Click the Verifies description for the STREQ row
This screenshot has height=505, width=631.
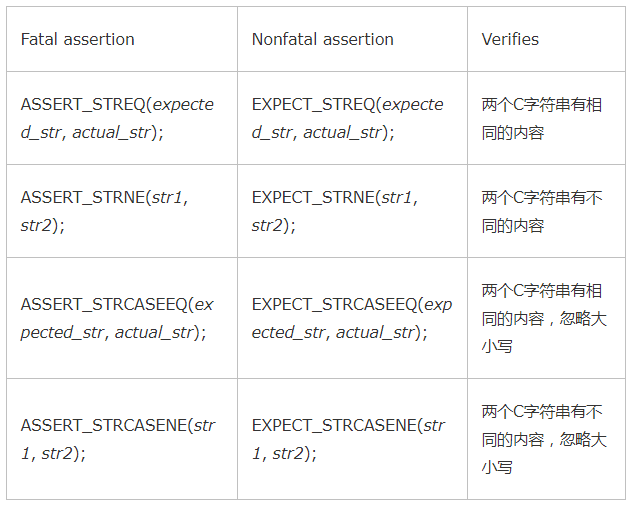click(542, 118)
